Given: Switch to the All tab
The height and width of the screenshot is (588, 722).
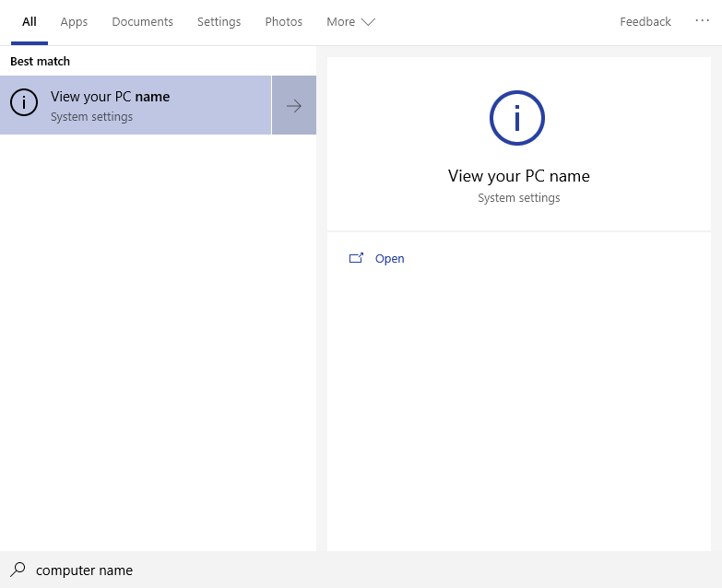Looking at the screenshot, I should [30, 22].
